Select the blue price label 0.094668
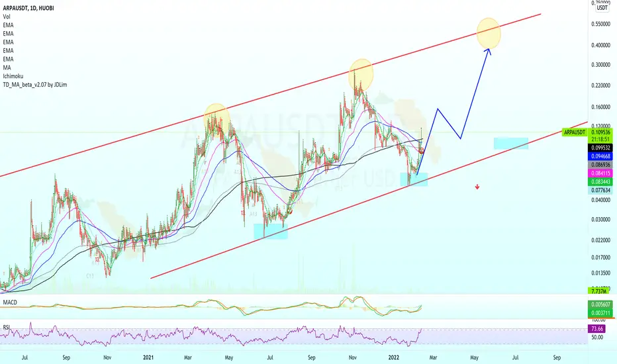This screenshot has width=617, height=364. pyautogui.click(x=600, y=156)
